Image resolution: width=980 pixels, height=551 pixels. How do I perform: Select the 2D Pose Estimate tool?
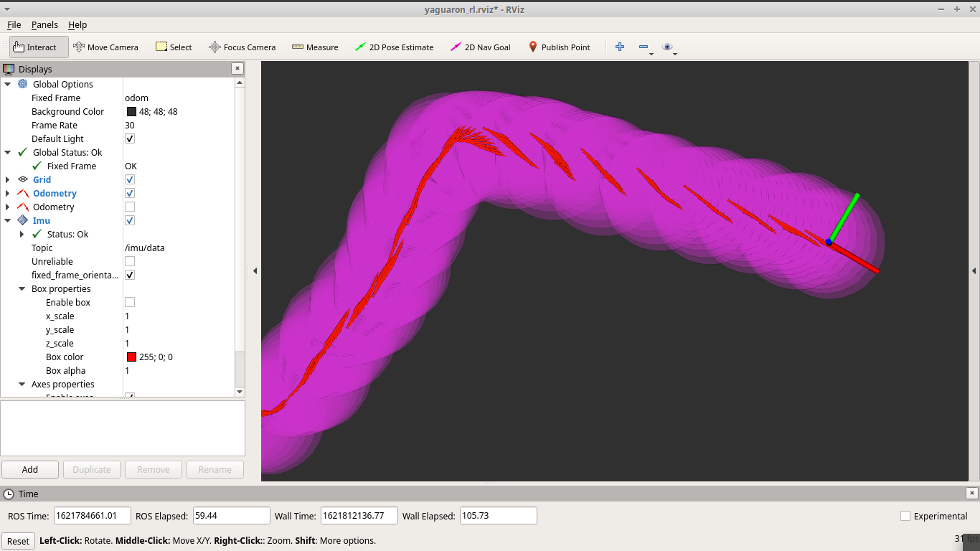point(394,47)
